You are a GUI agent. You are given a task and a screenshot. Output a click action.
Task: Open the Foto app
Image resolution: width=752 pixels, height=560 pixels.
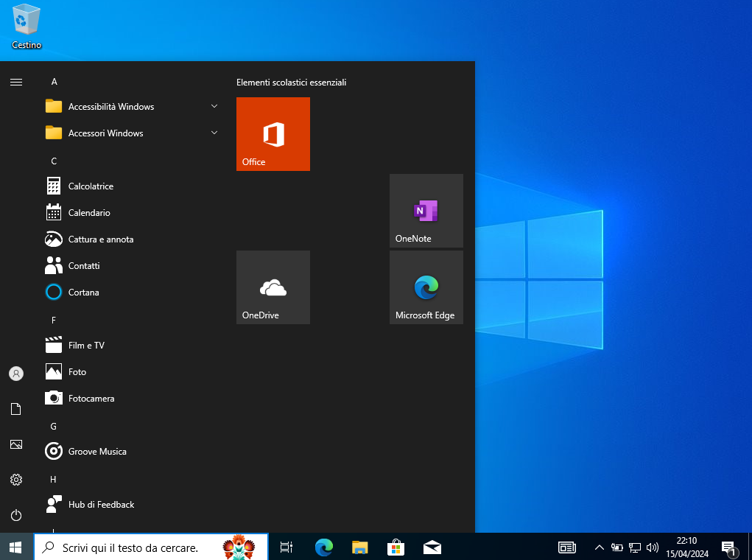tap(132, 372)
